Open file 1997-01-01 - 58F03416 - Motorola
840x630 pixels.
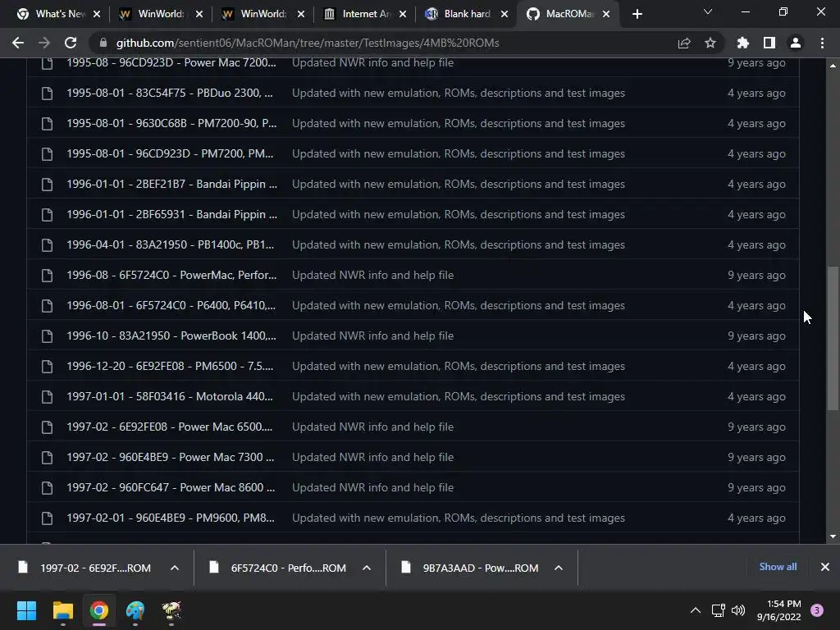coord(170,396)
